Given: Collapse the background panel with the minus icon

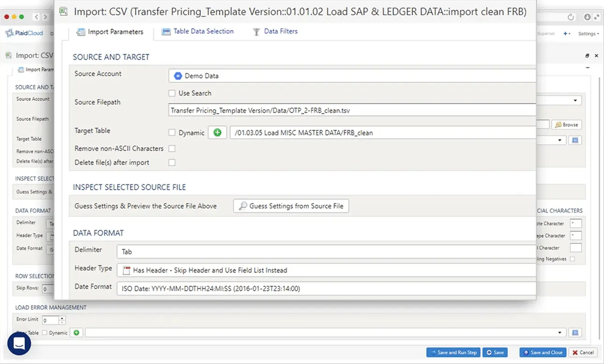Looking at the screenshot, I should point(588,68).
